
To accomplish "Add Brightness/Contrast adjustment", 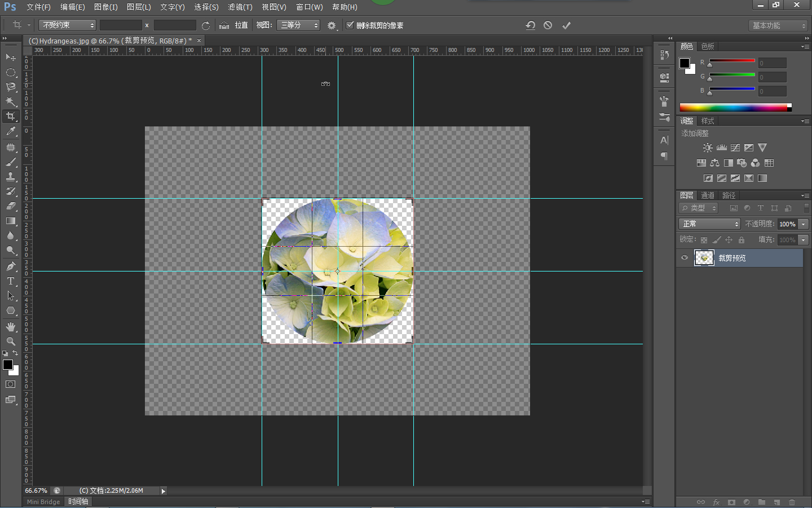I will (708, 148).
